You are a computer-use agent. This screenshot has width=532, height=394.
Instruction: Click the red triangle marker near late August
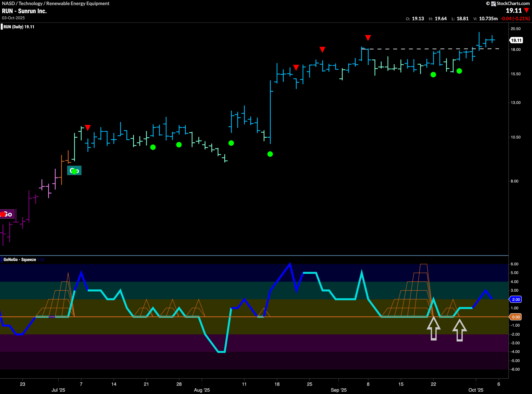tap(322, 50)
